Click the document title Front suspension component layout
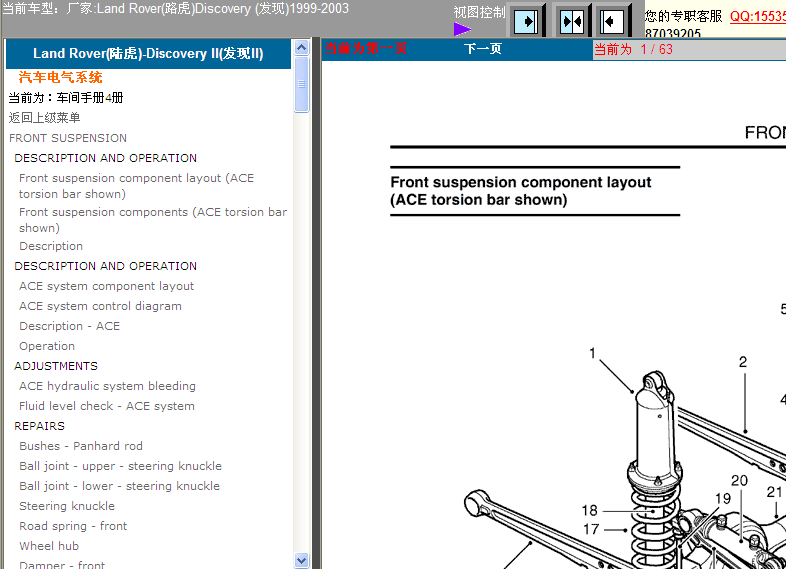 tap(521, 191)
